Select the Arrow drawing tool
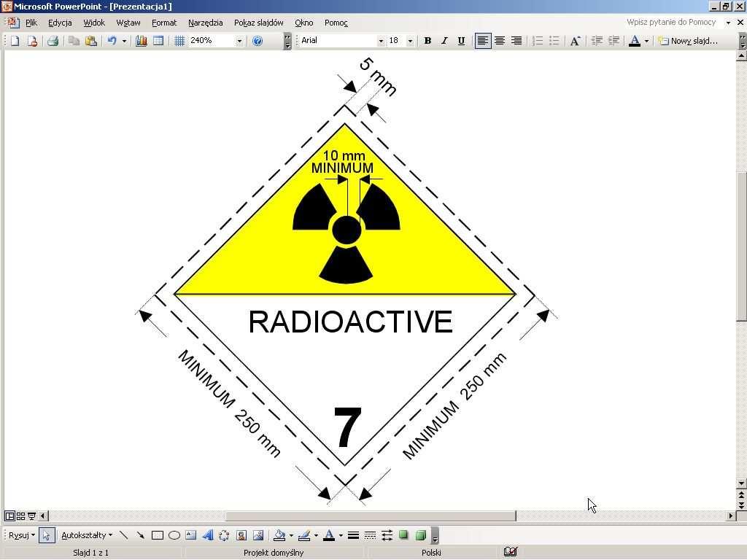Viewport: 747px width, 560px height. tap(140, 535)
